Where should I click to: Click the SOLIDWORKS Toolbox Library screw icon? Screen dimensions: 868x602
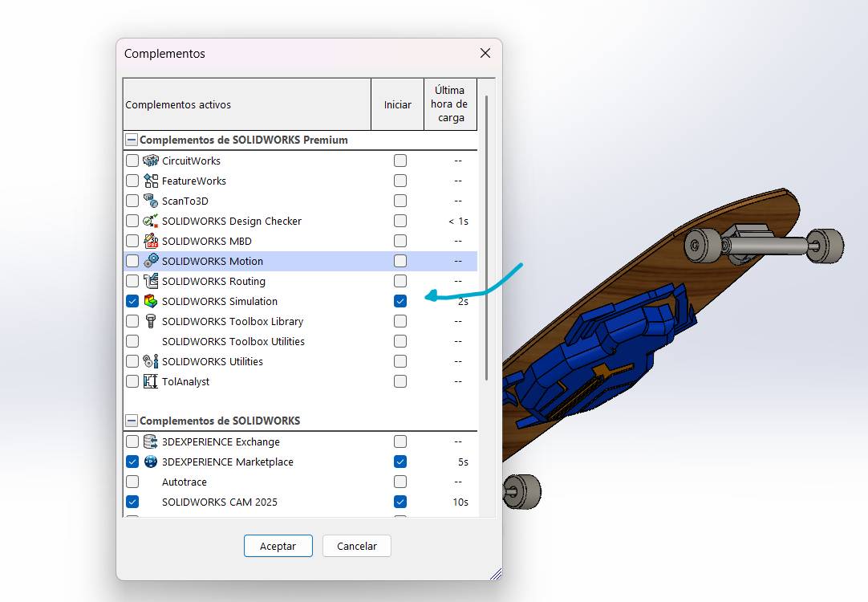click(x=151, y=320)
